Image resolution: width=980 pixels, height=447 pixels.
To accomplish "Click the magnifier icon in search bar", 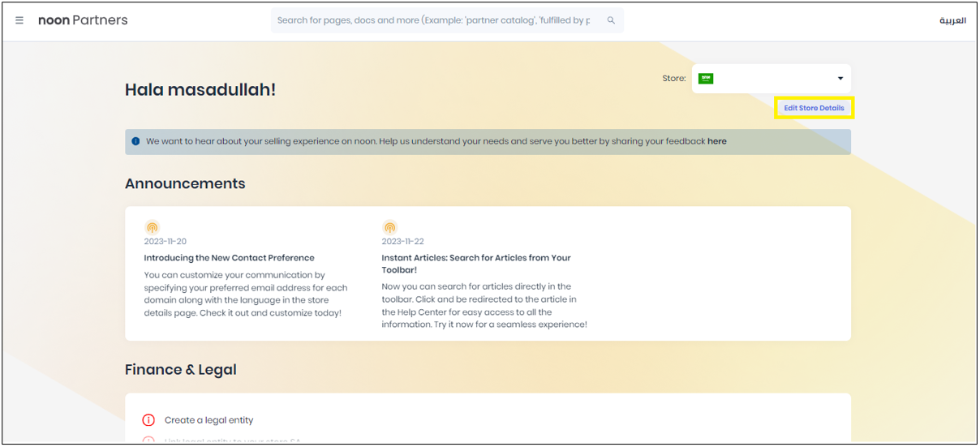I will click(611, 20).
